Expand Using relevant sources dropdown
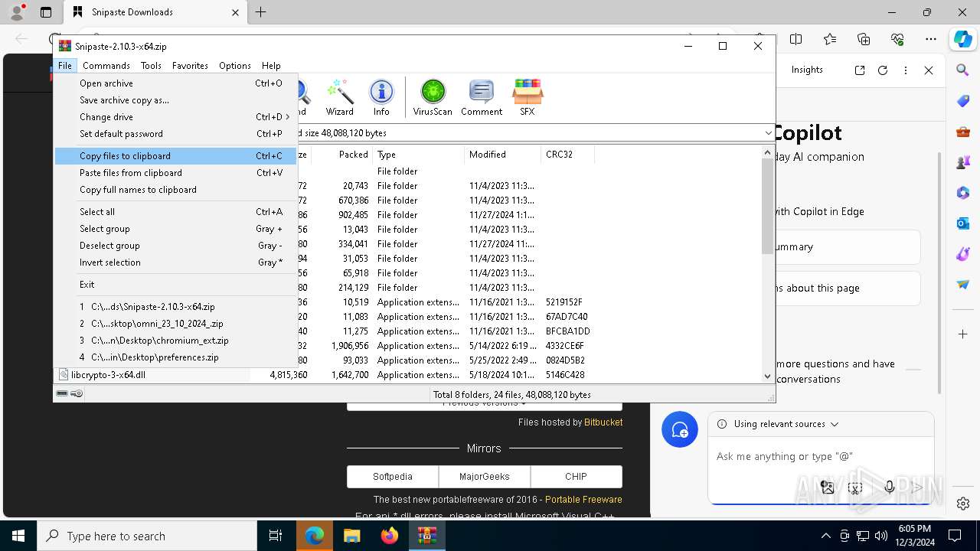The image size is (980, 551). click(x=835, y=424)
